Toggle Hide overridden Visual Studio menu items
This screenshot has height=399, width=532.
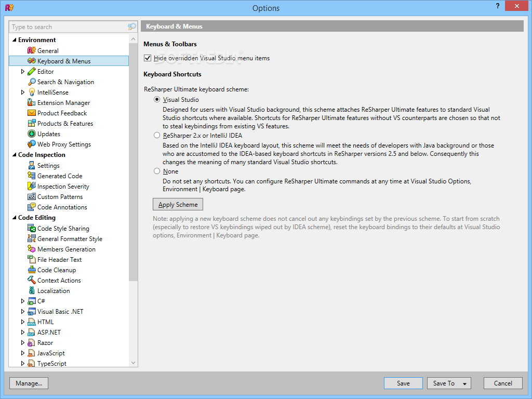[x=147, y=58]
